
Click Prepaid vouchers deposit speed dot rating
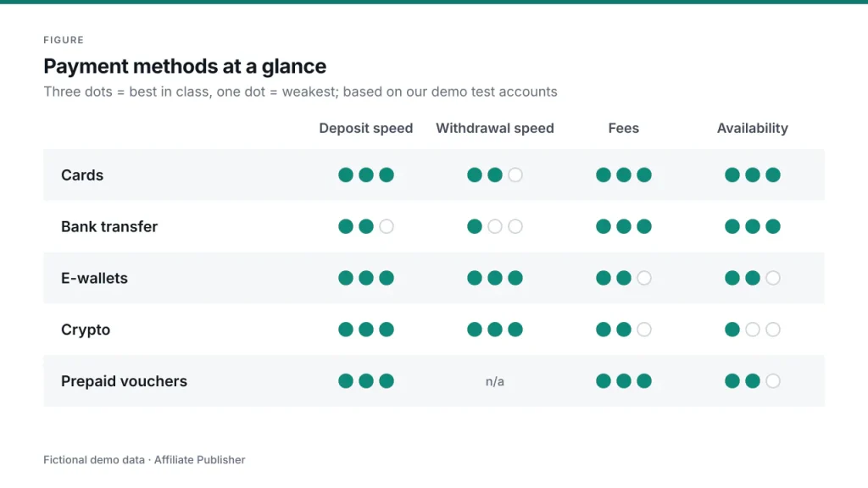(366, 380)
